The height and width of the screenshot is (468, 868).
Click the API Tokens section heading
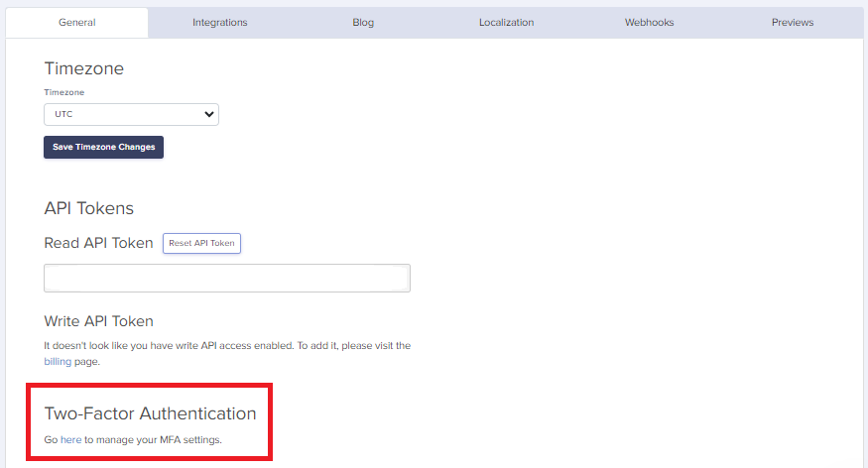pyautogui.click(x=88, y=208)
